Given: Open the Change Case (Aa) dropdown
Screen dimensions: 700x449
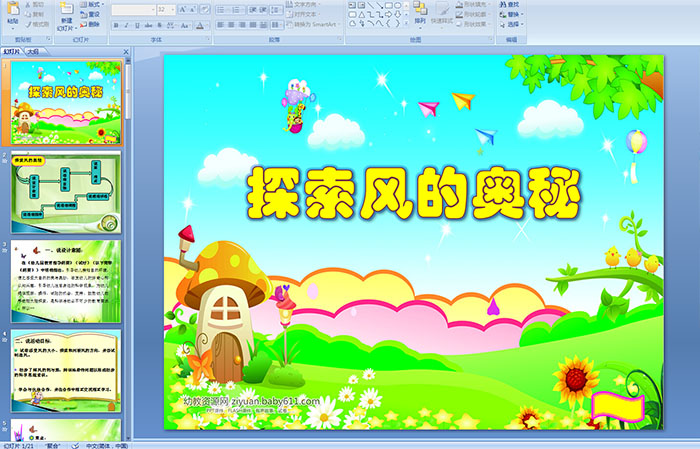Looking at the screenshot, I should pyautogui.click(x=185, y=25).
